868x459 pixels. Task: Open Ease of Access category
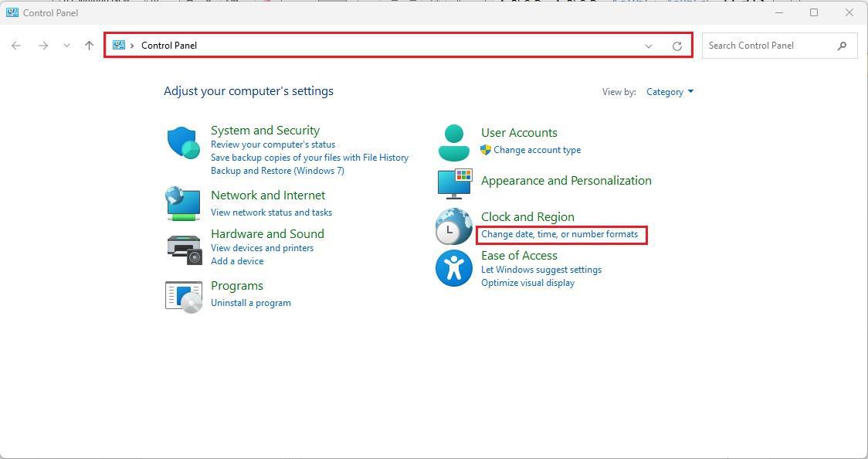click(519, 255)
